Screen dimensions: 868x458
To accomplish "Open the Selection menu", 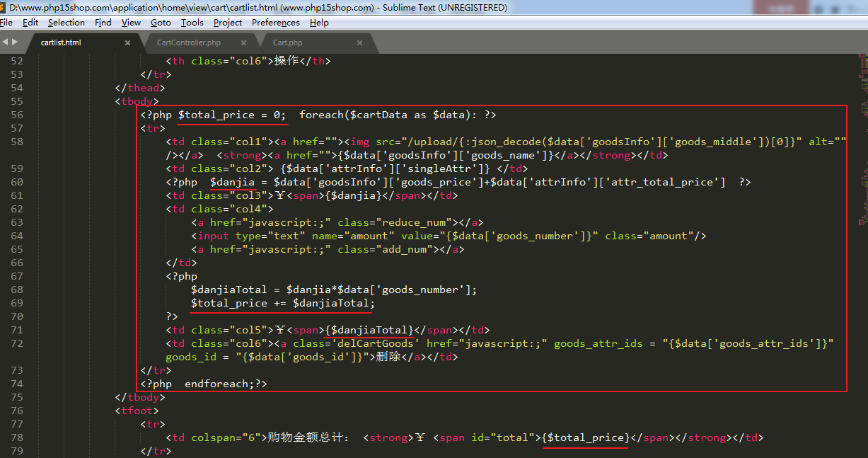I will tap(66, 23).
